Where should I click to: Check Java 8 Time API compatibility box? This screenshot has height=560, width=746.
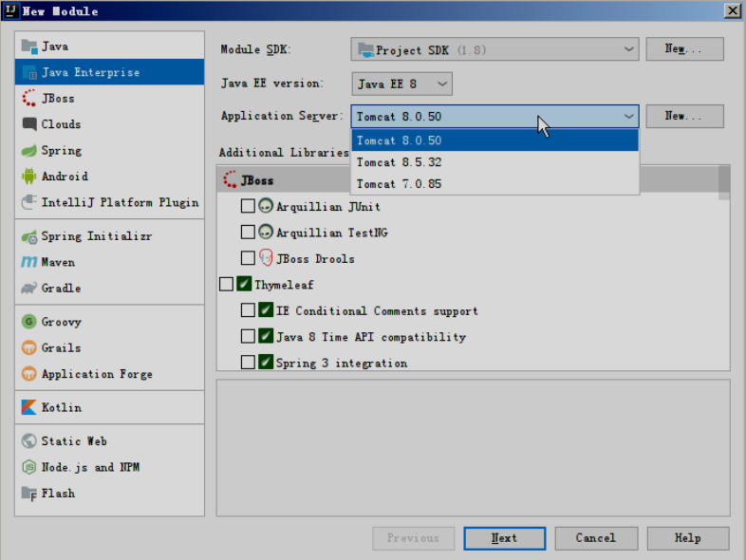(x=248, y=336)
